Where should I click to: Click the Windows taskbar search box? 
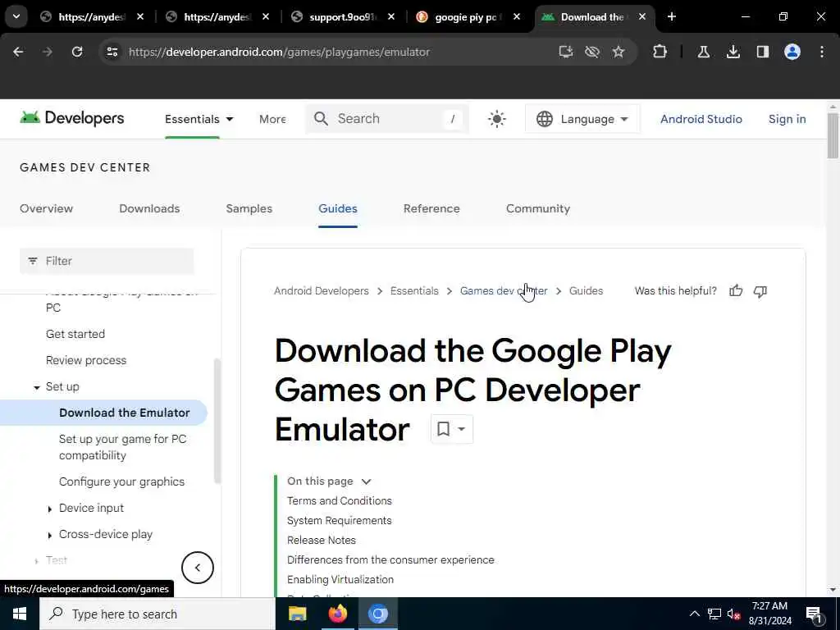tap(157, 614)
